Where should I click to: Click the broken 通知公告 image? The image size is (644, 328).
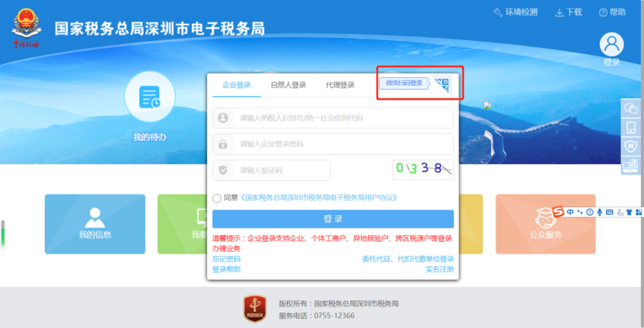pos(501,107)
